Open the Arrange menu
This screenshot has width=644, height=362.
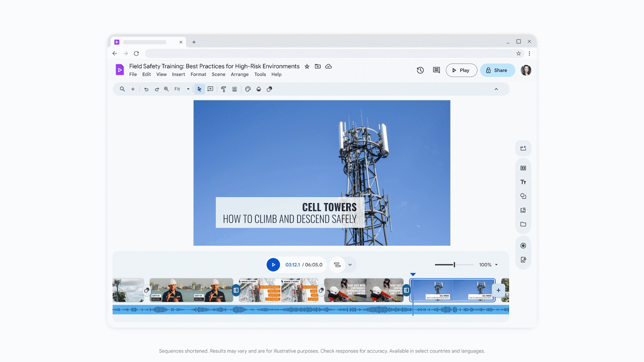(239, 74)
